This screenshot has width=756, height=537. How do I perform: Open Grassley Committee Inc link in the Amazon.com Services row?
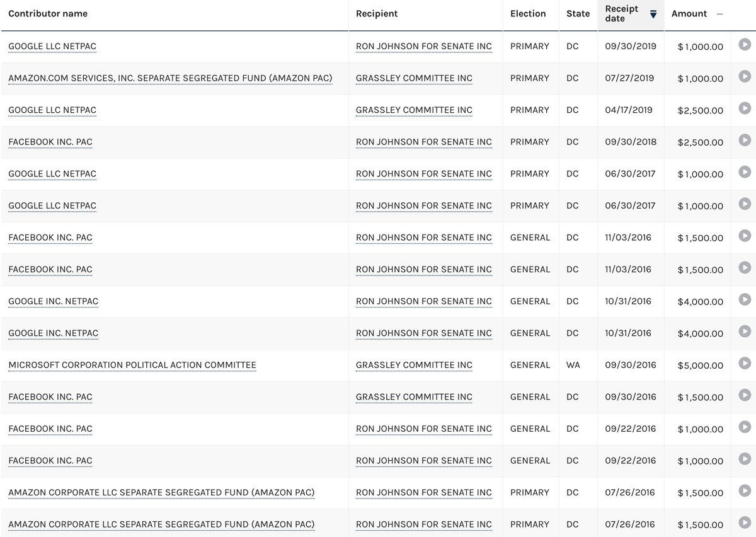click(x=414, y=78)
